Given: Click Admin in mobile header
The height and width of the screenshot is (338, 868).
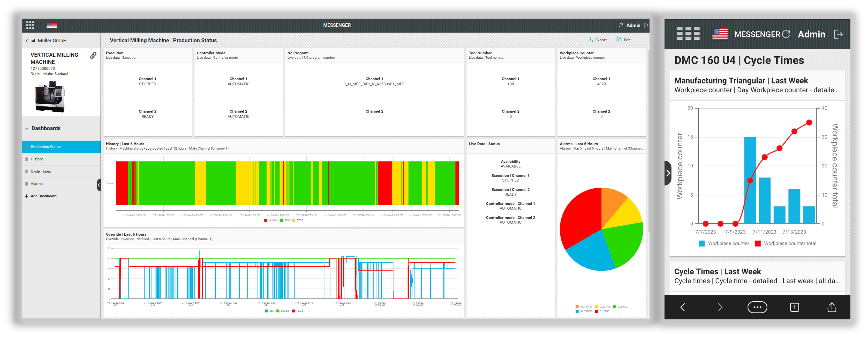Looking at the screenshot, I should (x=811, y=34).
